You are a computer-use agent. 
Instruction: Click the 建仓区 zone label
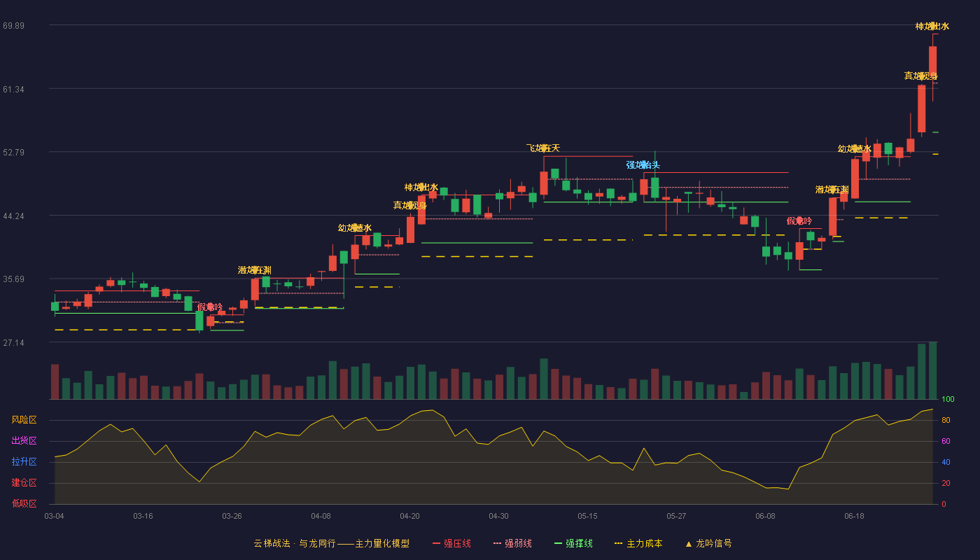24,483
